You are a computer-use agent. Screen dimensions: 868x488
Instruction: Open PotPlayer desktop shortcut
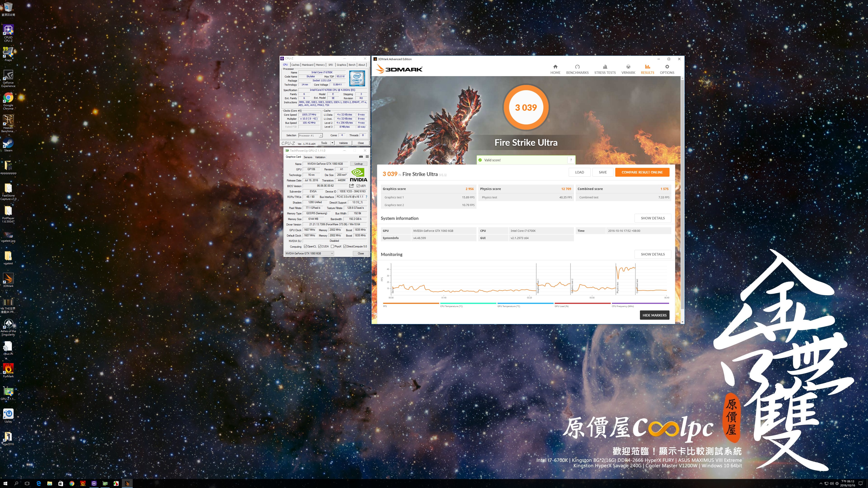(x=8, y=214)
